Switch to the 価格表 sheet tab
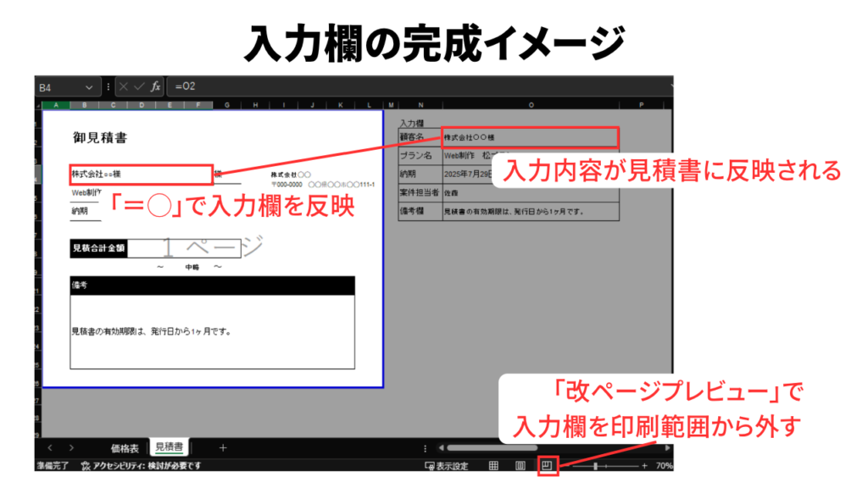Viewport: 868px width, 488px height. pyautogui.click(x=125, y=448)
